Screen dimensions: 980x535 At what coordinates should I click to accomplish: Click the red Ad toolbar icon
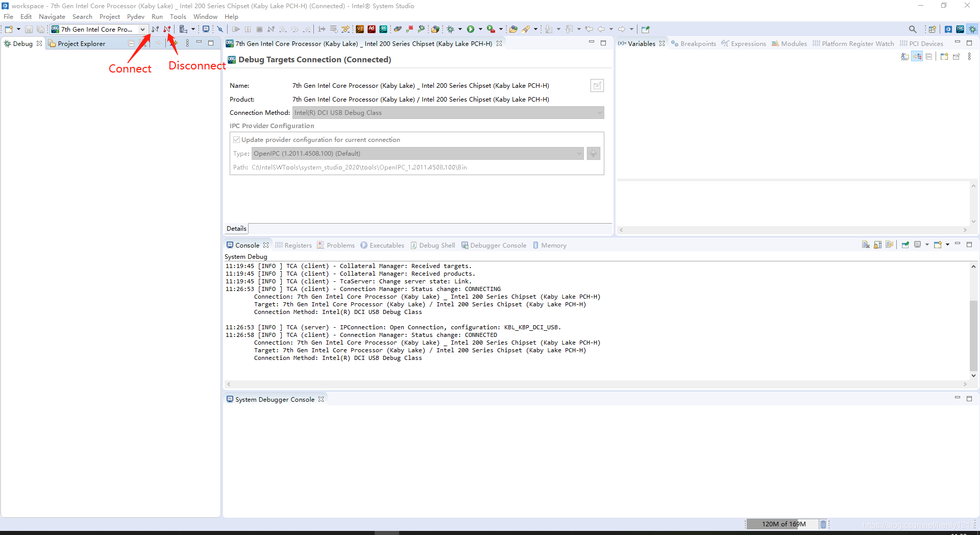pyautogui.click(x=372, y=29)
